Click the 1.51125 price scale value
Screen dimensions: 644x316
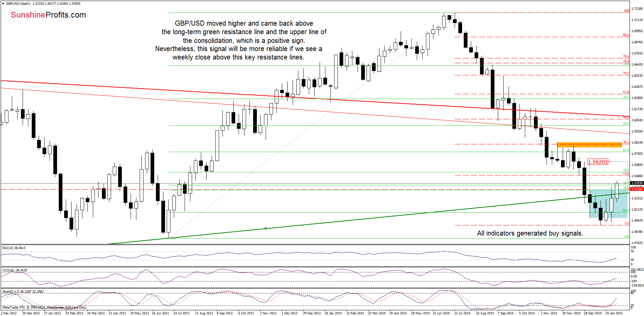[637, 209]
